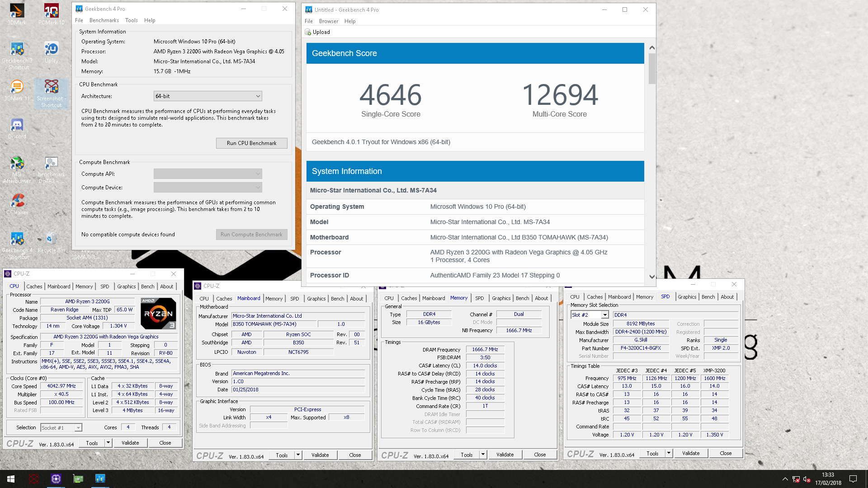Image resolution: width=868 pixels, height=488 pixels.
Task: Switch to Graphics tab in CPU-Z Mainboard window
Action: pyautogui.click(x=316, y=299)
